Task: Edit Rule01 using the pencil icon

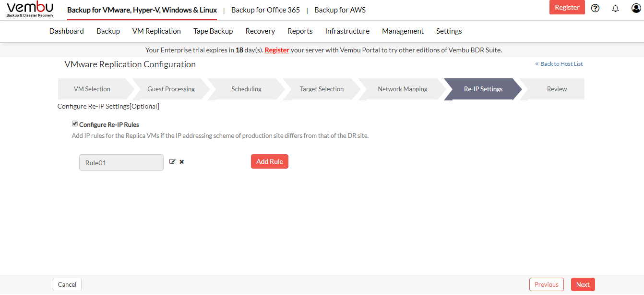Action: click(x=173, y=162)
